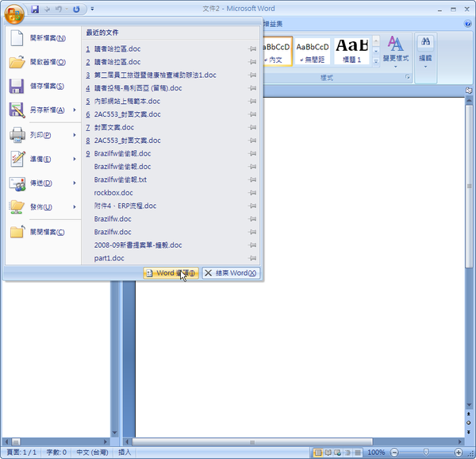Click the 結束 Word(X) button
476x459 pixels.
(231, 273)
